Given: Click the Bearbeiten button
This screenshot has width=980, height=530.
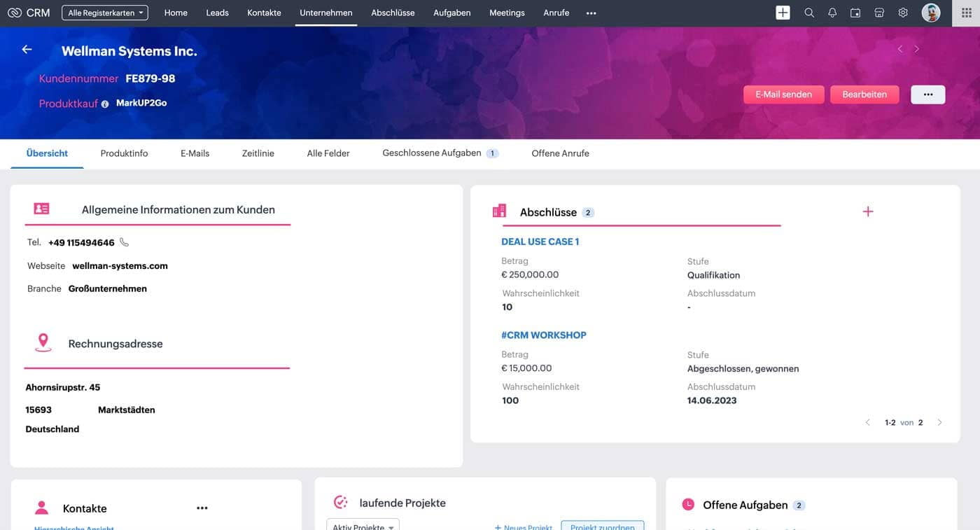Looking at the screenshot, I should pos(864,95).
